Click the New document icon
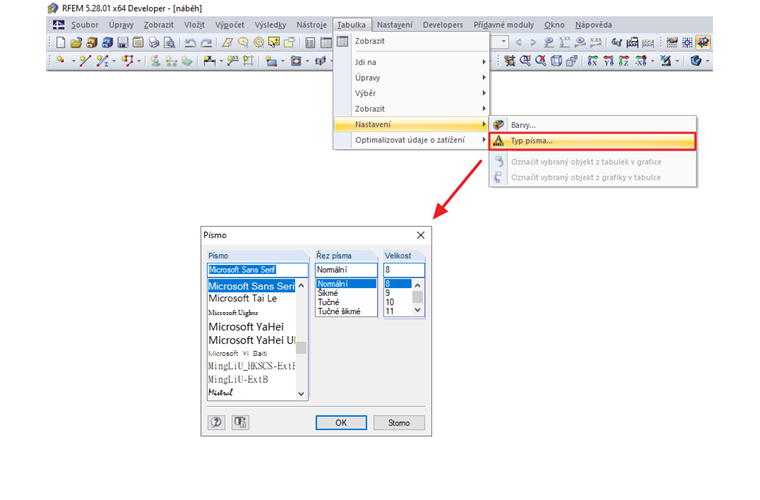 61,43
